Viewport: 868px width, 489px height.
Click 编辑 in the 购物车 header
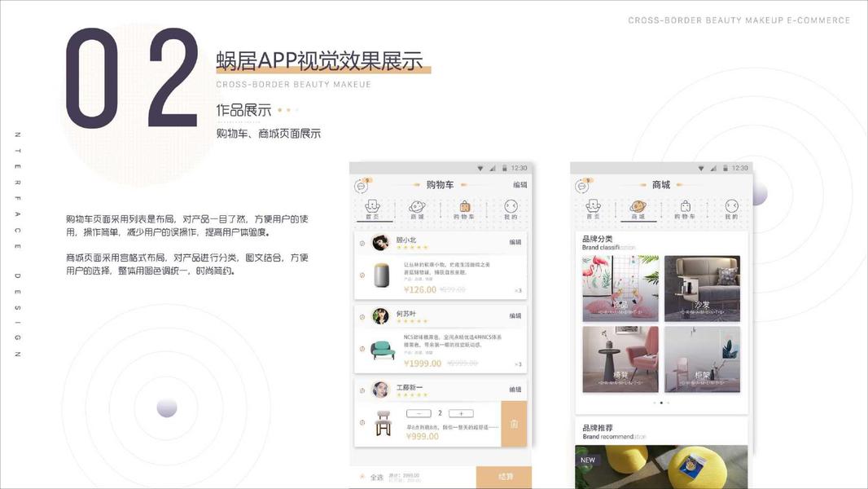tap(519, 185)
